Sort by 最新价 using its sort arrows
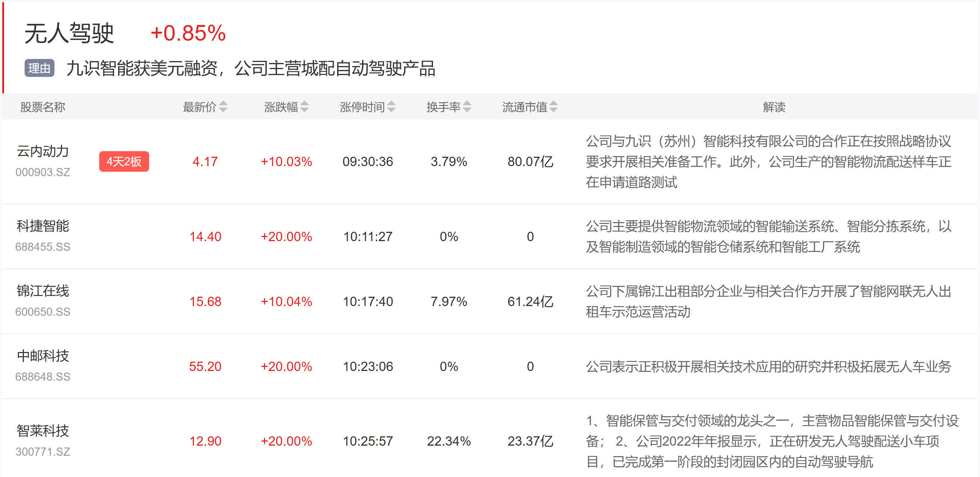Viewport: 980px width, 477px height. [x=223, y=107]
